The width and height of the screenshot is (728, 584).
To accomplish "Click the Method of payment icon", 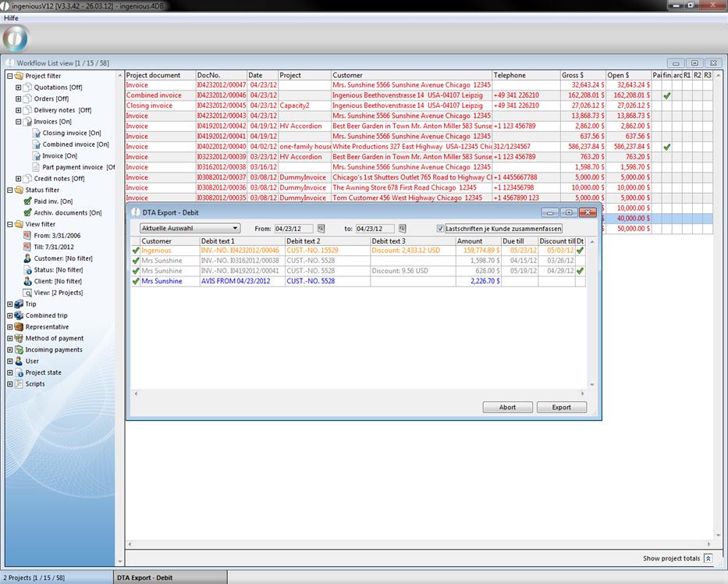I will click(19, 338).
